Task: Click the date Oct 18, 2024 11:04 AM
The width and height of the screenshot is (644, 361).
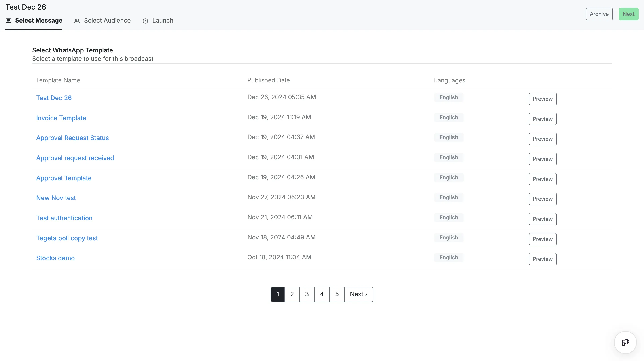Action: pyautogui.click(x=280, y=257)
